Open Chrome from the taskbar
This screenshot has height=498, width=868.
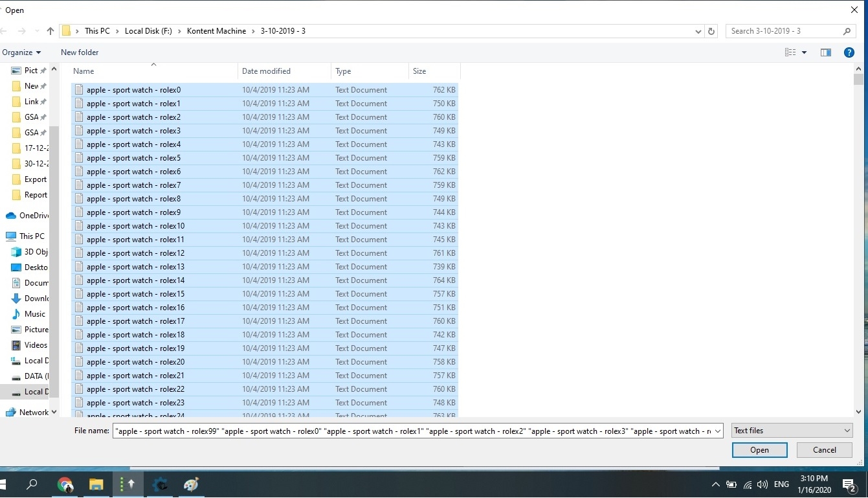click(x=64, y=484)
